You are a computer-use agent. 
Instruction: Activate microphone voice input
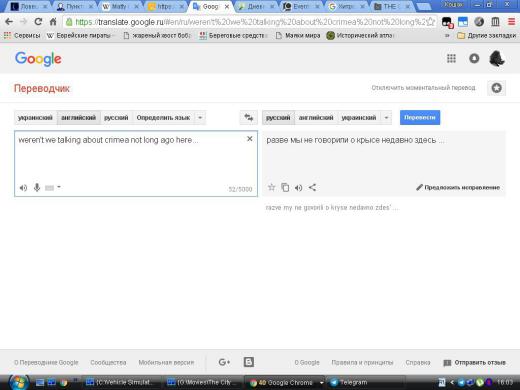(x=37, y=188)
